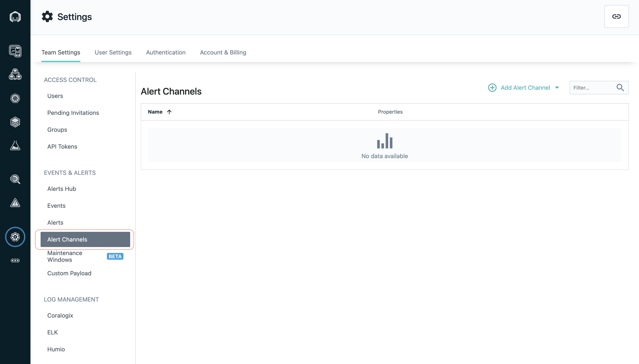Viewport: 639px width, 364px height.
Task: Expand the Add Alert Channel dropdown arrow
Action: coord(557,87)
